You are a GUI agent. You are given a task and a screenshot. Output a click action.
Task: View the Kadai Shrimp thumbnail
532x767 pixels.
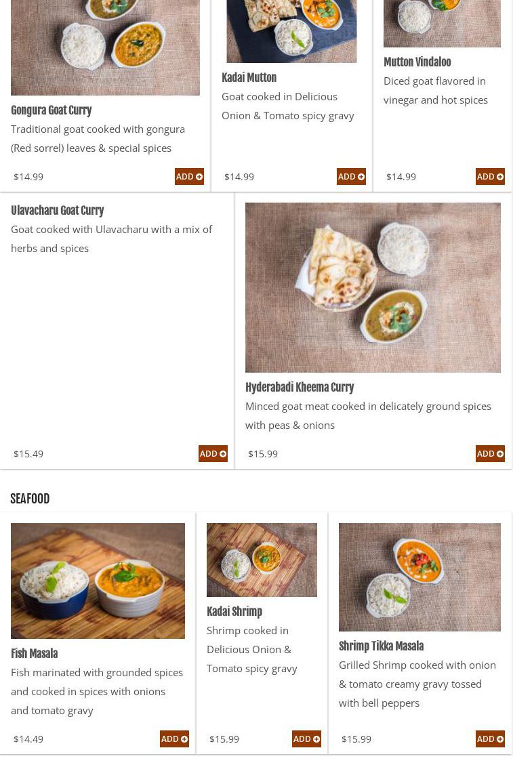pos(262,560)
